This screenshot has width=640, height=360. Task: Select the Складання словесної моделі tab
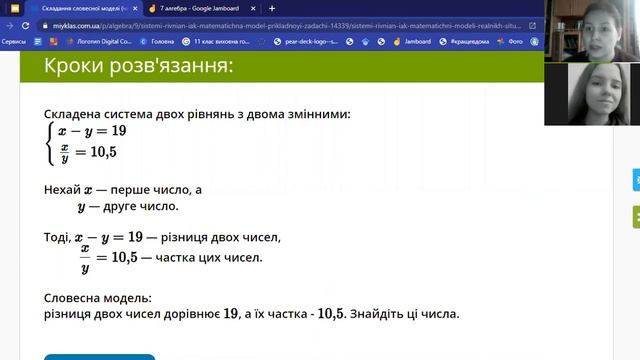[85, 8]
